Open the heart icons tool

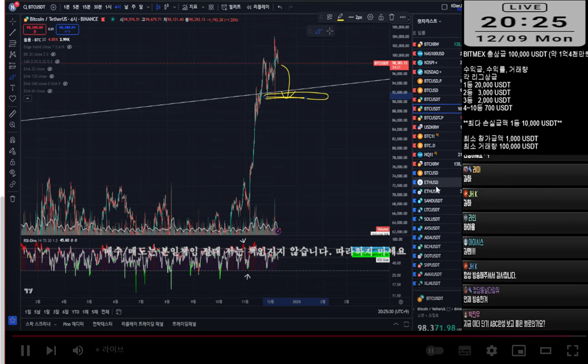click(x=12, y=99)
